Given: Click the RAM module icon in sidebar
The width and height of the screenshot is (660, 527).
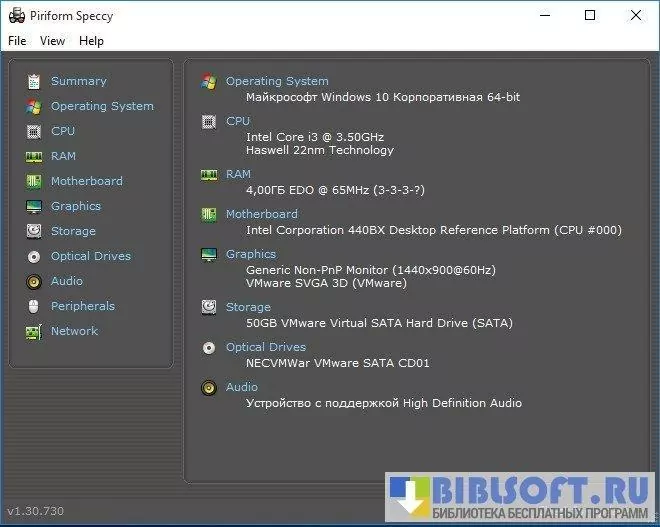Looking at the screenshot, I should 34,156.
